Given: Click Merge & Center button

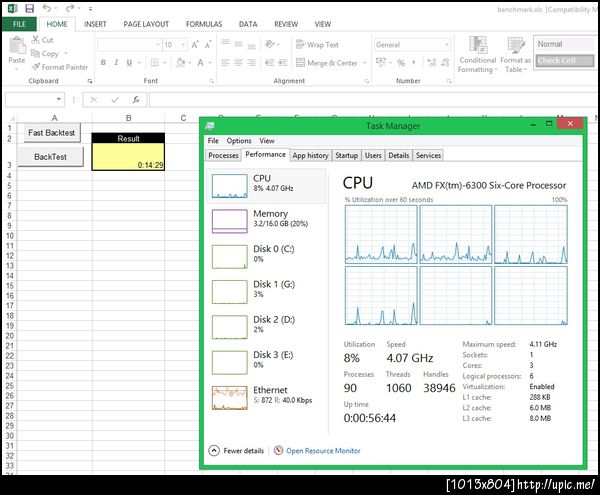Looking at the screenshot, I should tap(327, 63).
